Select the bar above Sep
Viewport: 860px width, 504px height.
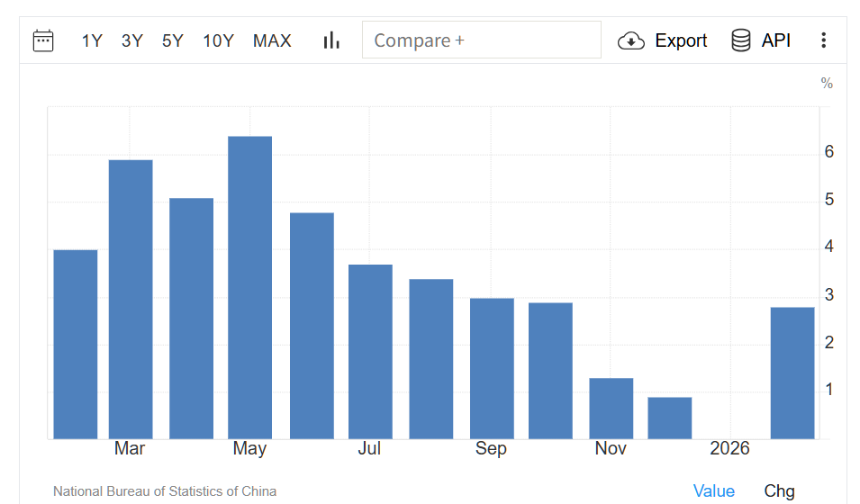tap(492, 368)
